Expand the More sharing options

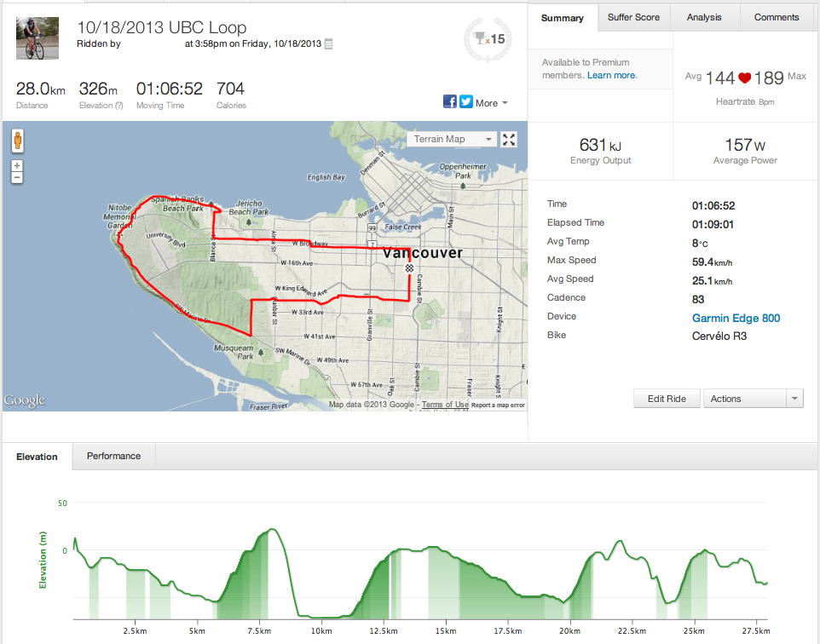492,103
